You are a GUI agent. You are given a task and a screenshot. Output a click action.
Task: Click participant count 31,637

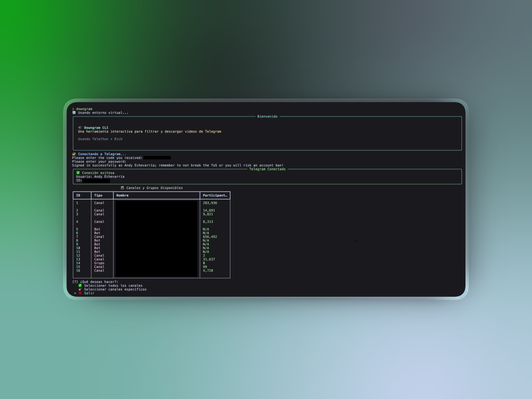click(209, 259)
